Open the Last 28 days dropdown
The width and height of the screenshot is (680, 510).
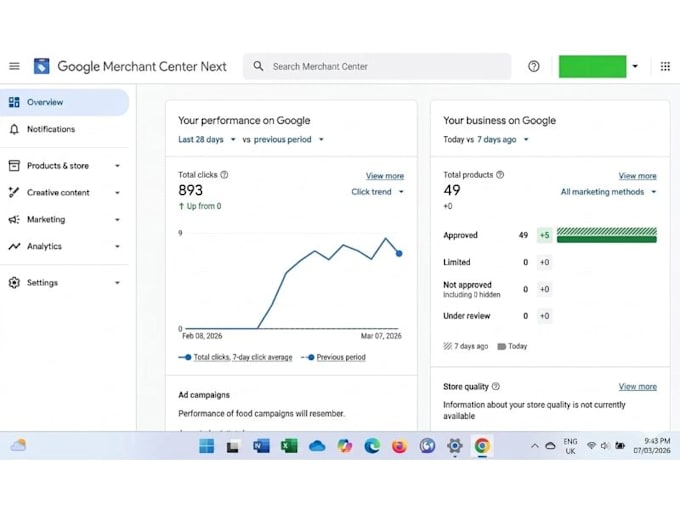(x=207, y=140)
